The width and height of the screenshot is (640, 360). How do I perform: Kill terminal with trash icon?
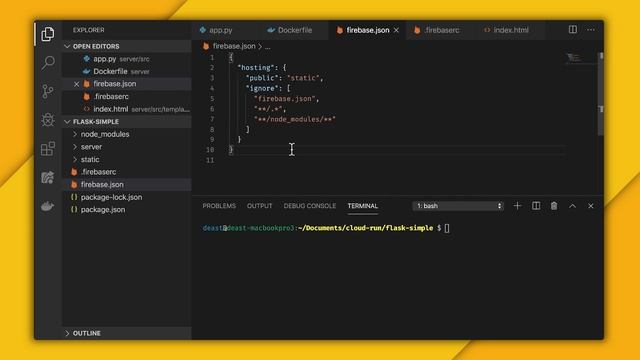point(554,206)
